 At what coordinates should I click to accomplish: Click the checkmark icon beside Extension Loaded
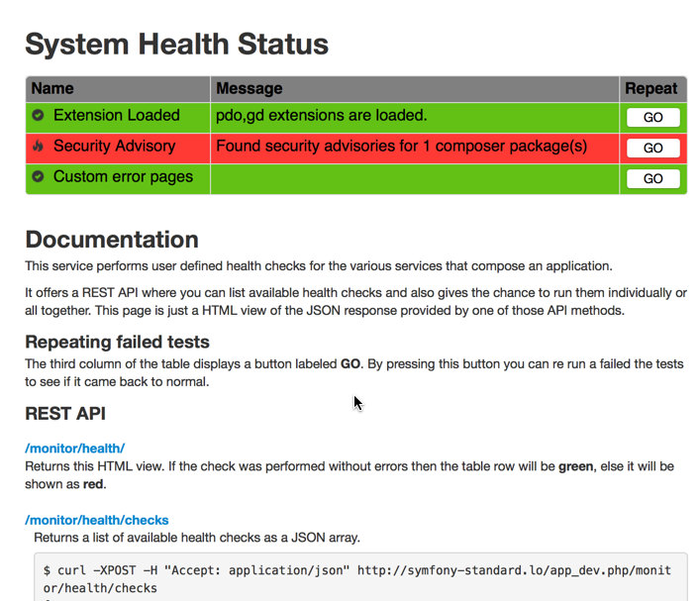(x=39, y=116)
